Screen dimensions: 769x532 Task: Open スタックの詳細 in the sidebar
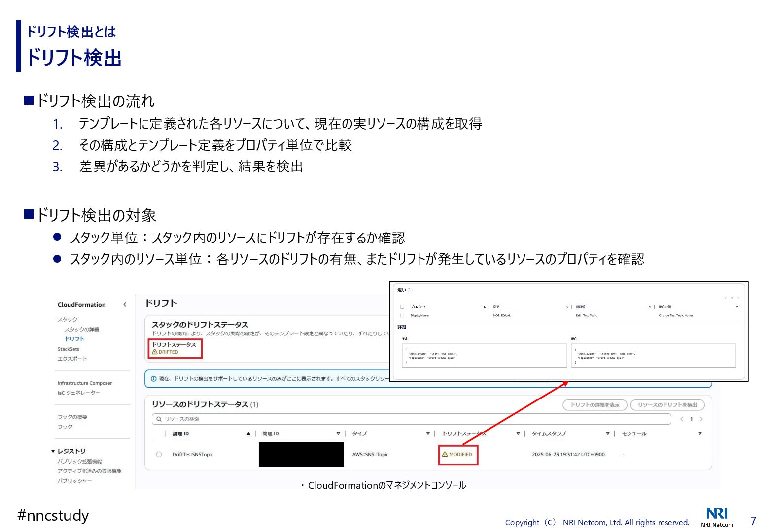(82, 330)
